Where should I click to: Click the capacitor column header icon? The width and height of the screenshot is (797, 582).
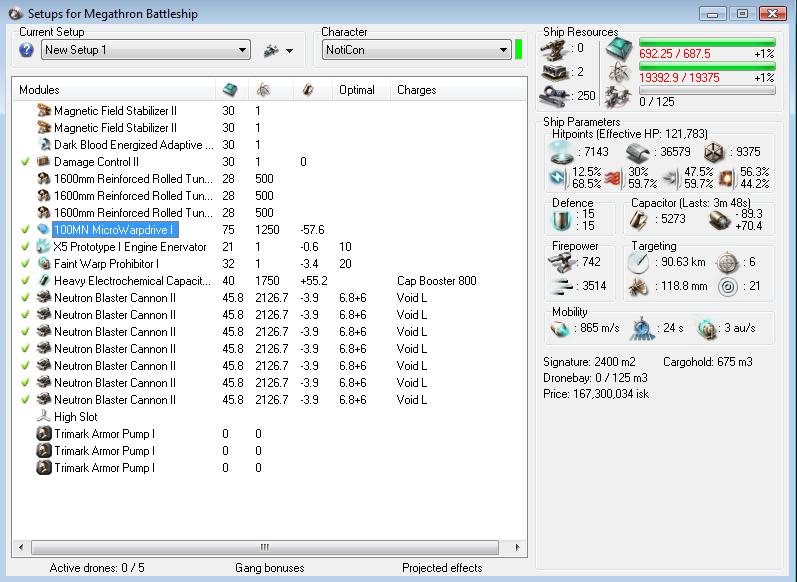tap(308, 90)
